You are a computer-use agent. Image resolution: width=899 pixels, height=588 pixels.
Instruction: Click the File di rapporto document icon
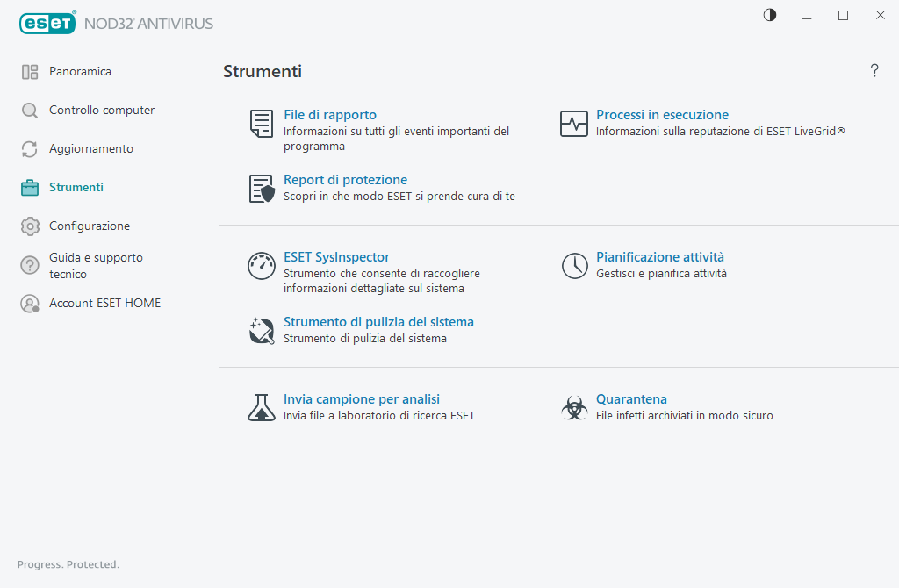point(261,124)
